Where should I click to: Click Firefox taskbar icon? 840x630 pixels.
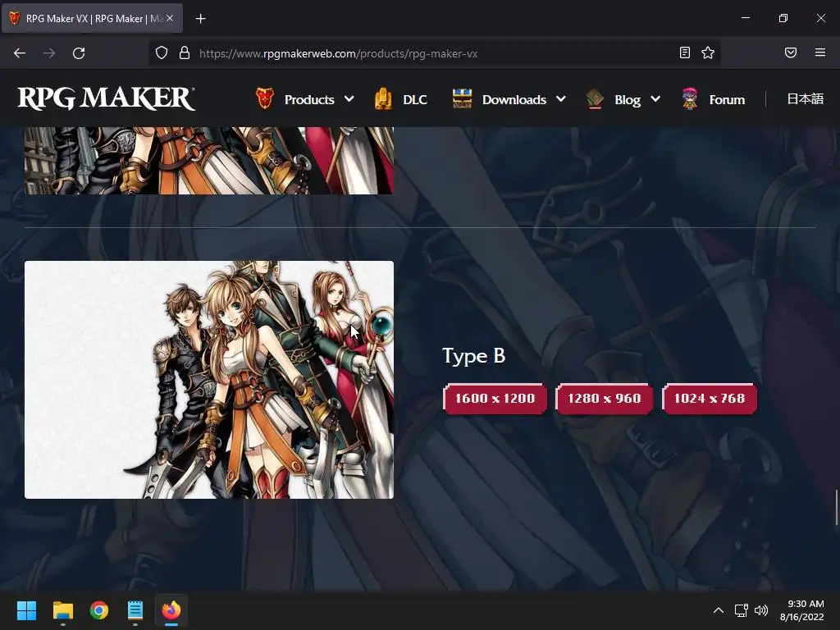(x=171, y=610)
